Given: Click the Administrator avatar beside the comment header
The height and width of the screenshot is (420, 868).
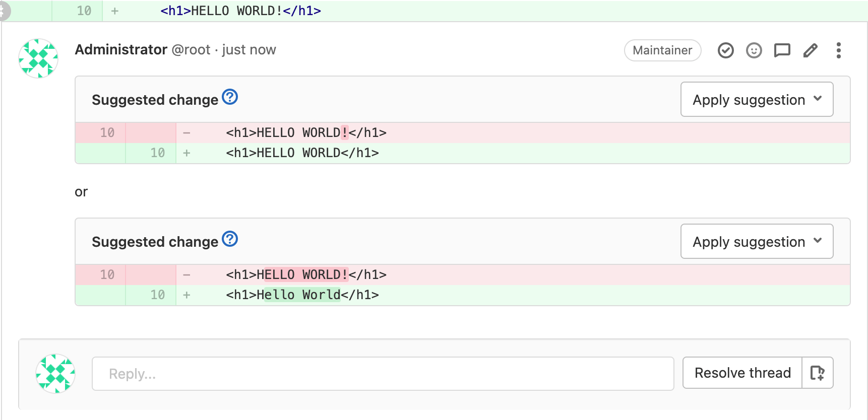Looking at the screenshot, I should pos(38,58).
